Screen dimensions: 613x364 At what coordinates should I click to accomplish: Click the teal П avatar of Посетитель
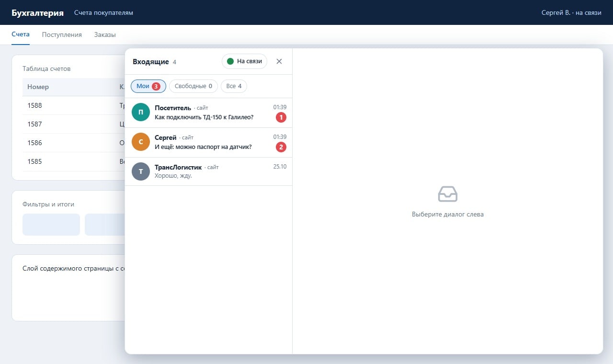pos(141,113)
